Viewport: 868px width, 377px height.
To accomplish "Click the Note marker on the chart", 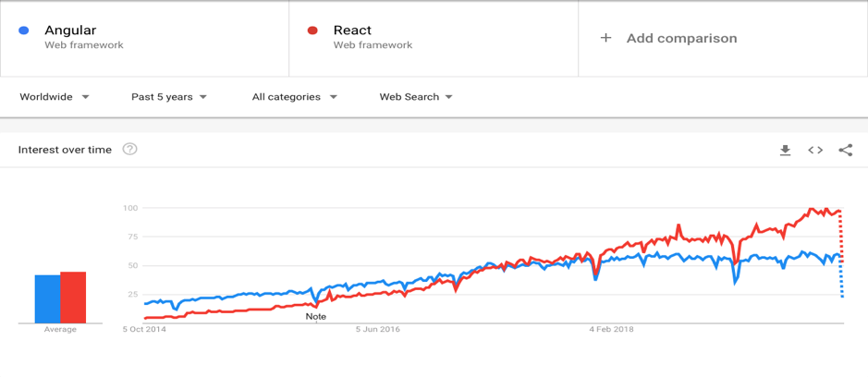I will (316, 316).
